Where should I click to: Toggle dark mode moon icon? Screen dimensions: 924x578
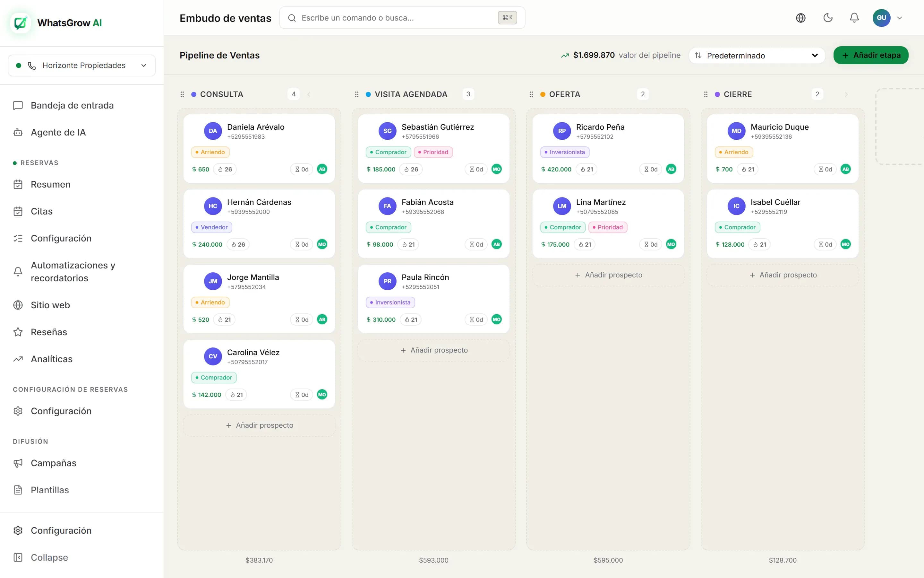[828, 18]
